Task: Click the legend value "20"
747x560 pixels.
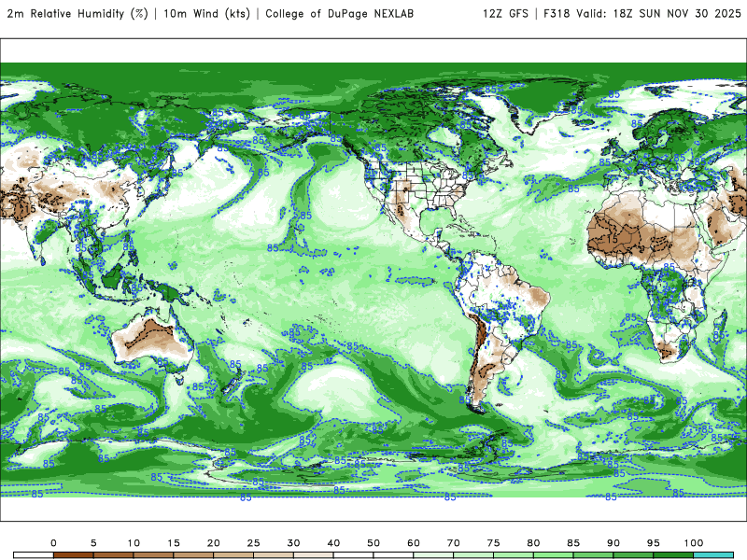Action: pyautogui.click(x=214, y=543)
